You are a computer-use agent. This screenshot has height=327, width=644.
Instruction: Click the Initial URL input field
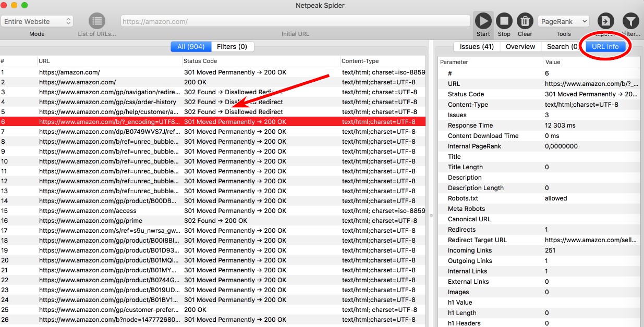(x=296, y=21)
